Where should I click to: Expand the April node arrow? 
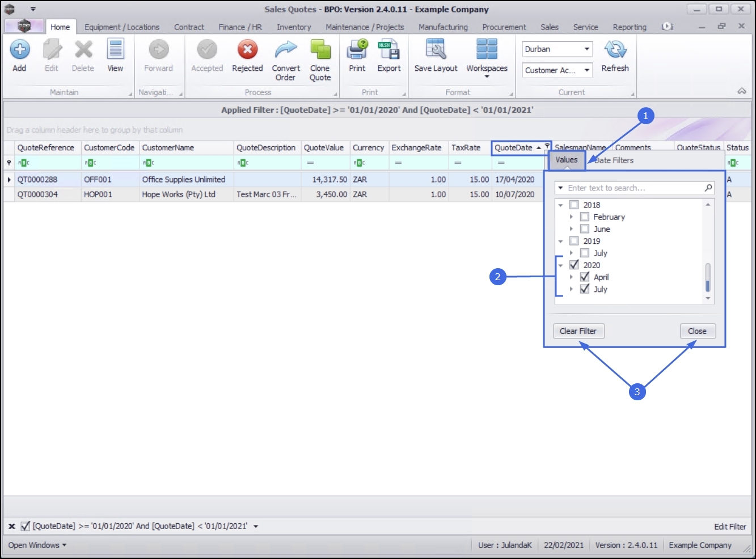click(x=571, y=277)
